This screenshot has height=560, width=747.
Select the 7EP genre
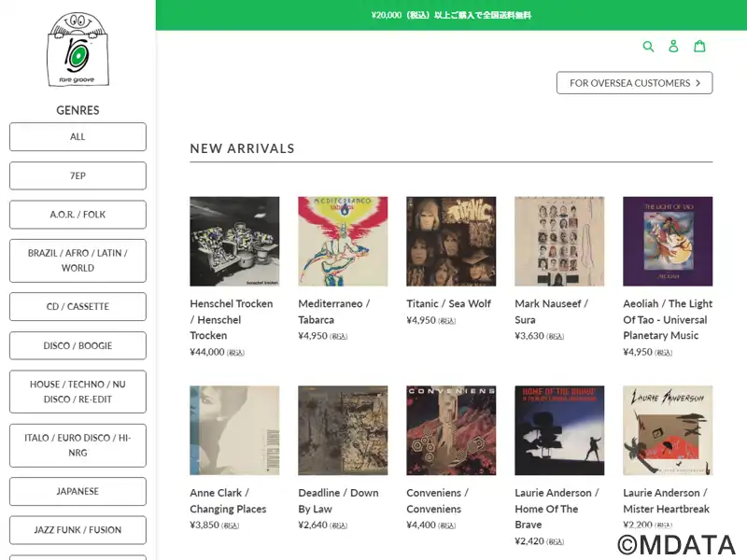pos(78,175)
